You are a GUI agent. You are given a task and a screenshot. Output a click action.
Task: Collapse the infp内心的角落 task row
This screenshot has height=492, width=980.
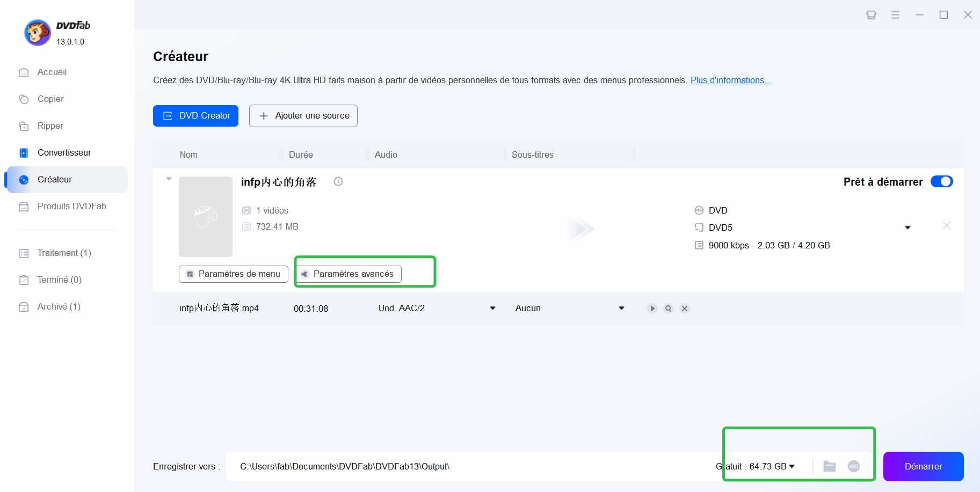click(x=169, y=179)
